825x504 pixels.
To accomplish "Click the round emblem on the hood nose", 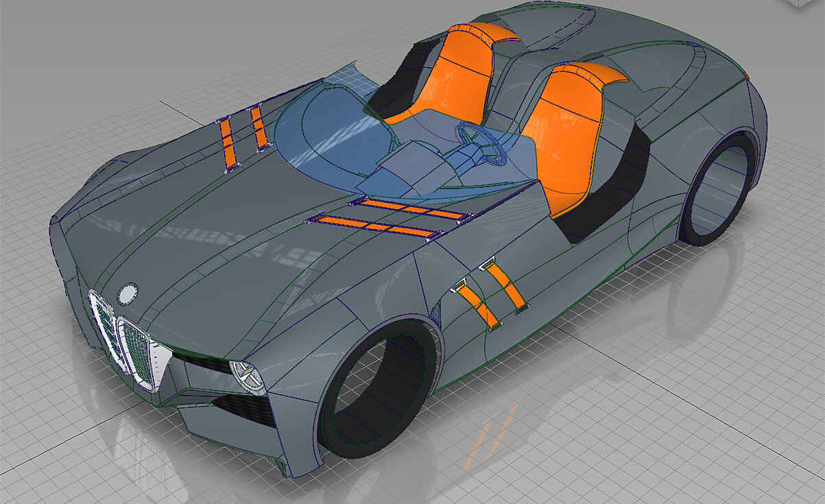I will point(128,293).
